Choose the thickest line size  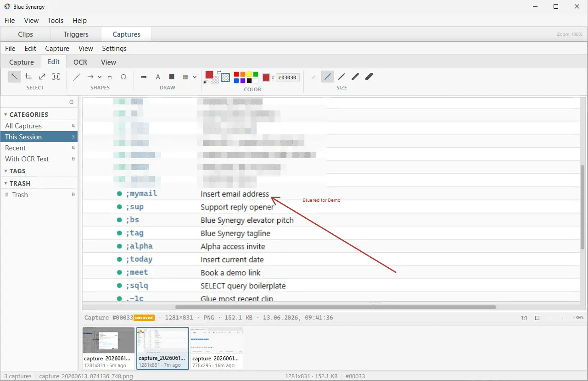pyautogui.click(x=369, y=77)
